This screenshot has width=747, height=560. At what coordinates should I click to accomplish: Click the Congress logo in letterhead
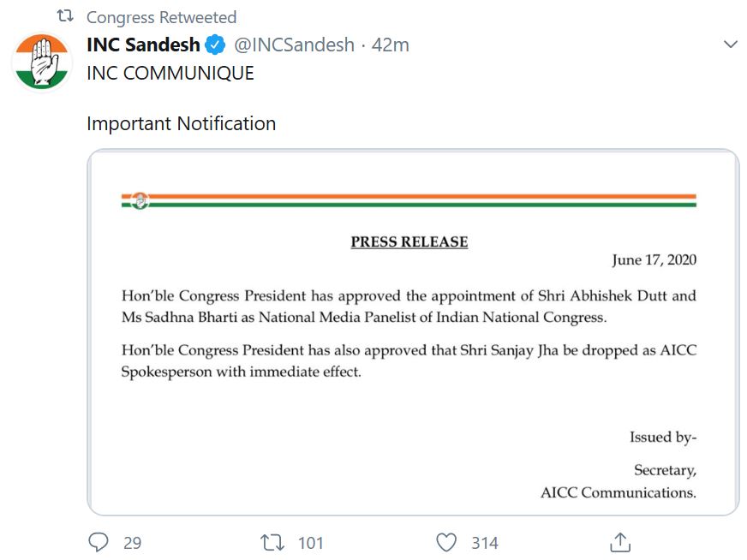click(140, 200)
